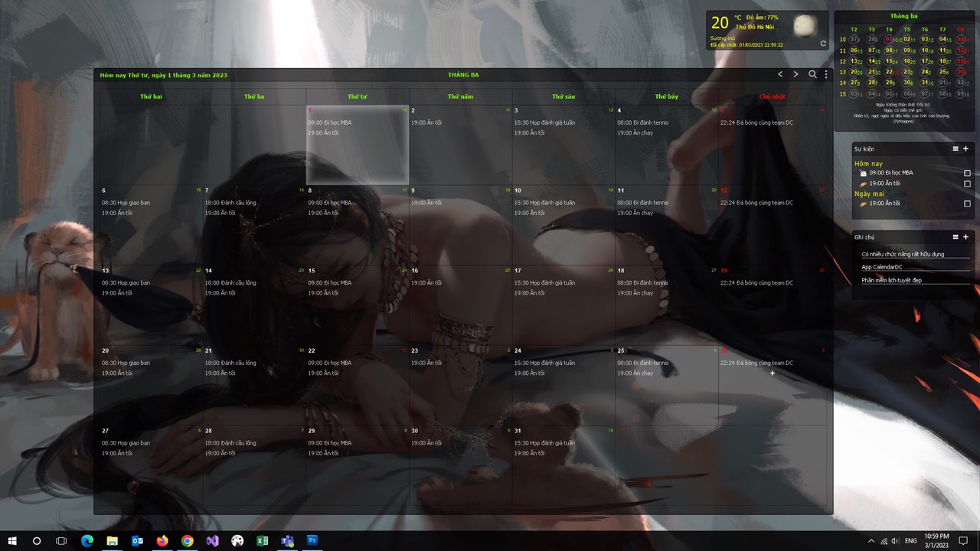Open '15:30 Họp đánh giá tuần' on March 3
980x551 pixels.
544,122
